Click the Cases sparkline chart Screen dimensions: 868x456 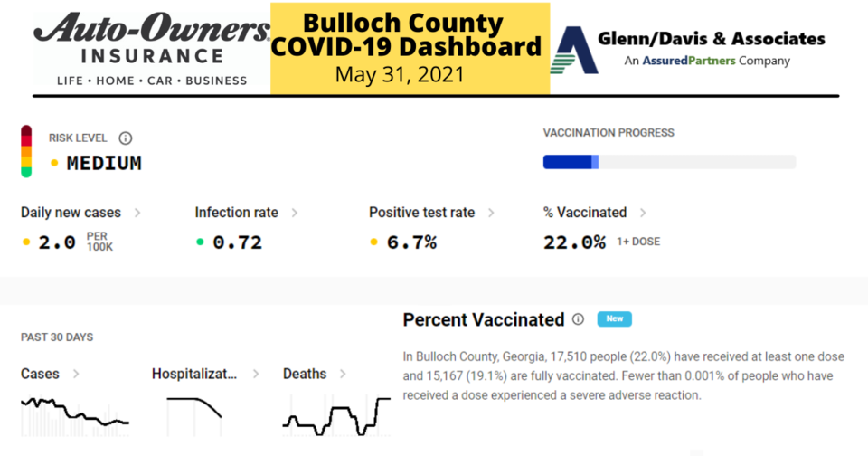(x=75, y=416)
